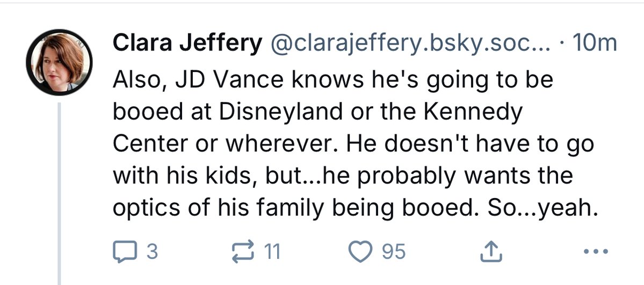This screenshot has width=644, height=285.
Task: Click the vertical thread line below the avatar
Action: [x=59, y=193]
